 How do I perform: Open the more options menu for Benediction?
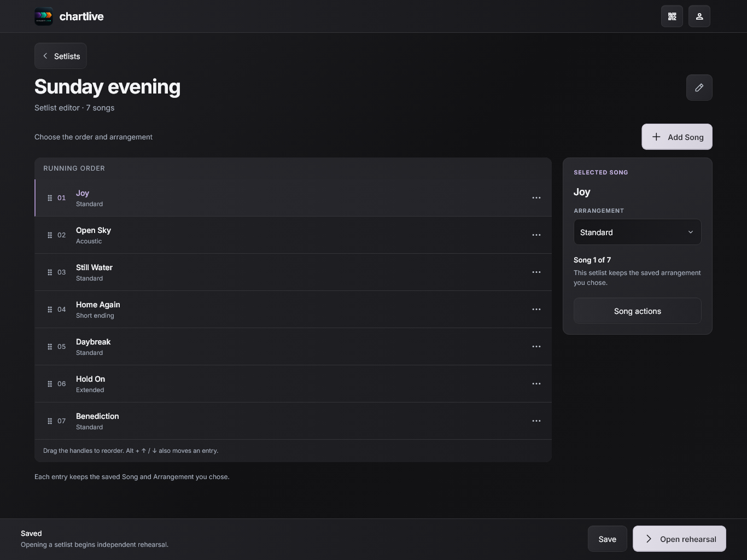[536, 421]
